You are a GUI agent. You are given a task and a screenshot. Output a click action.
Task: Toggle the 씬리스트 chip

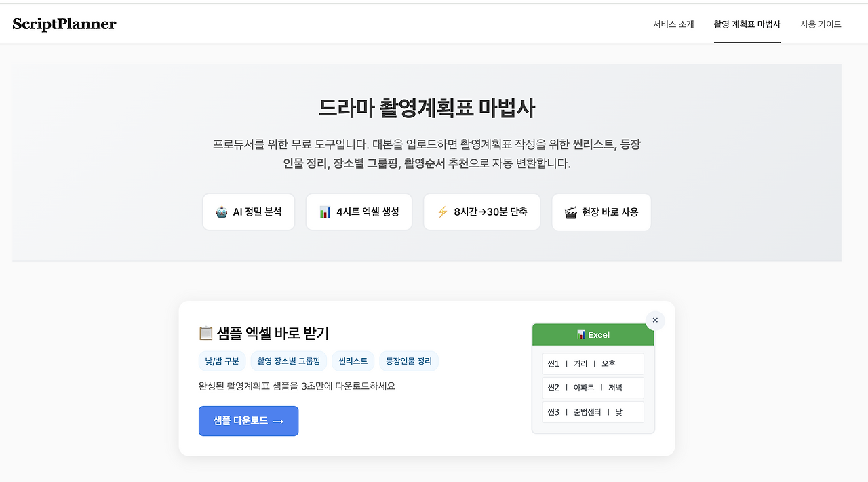pos(353,361)
